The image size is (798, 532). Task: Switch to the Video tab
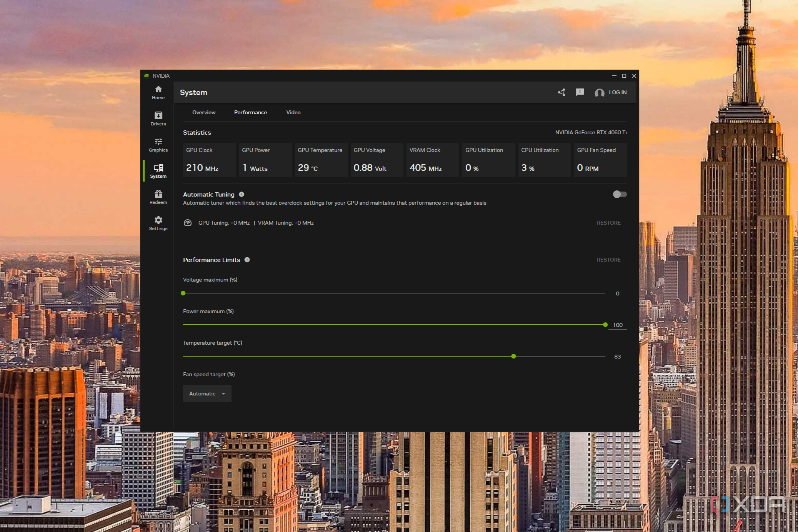point(293,112)
